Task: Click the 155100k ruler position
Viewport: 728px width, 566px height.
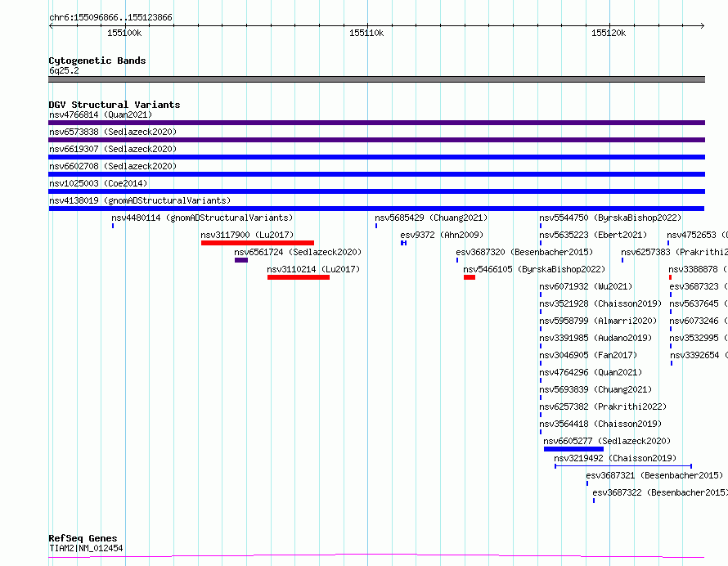Action: [124, 33]
